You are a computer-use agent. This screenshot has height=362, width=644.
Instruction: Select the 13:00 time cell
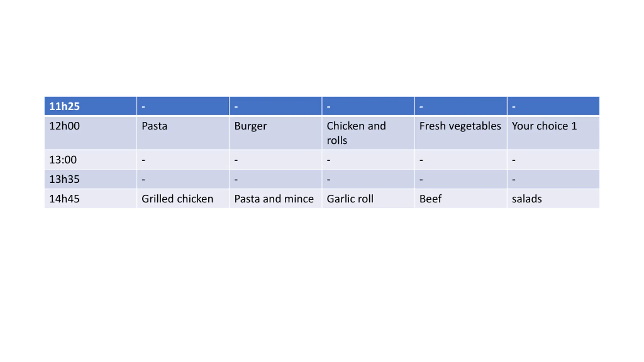pyautogui.click(x=90, y=160)
